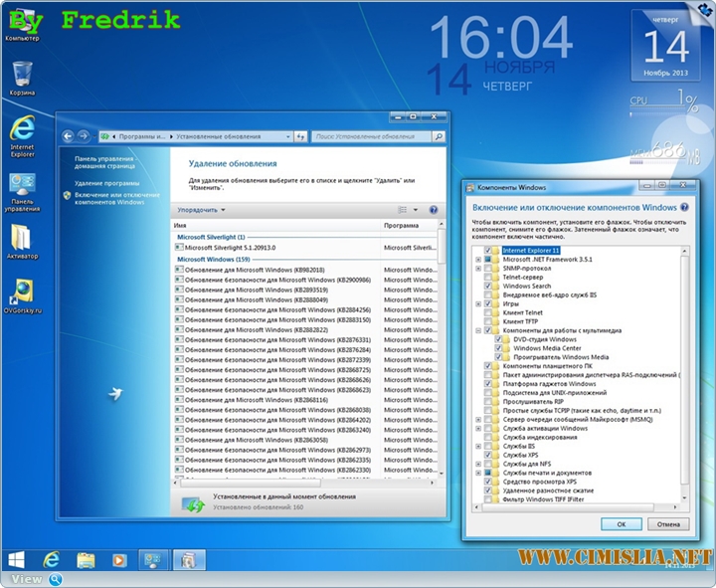The image size is (716, 588).
Task: Expand the Службы IIS node
Action: pos(478,447)
